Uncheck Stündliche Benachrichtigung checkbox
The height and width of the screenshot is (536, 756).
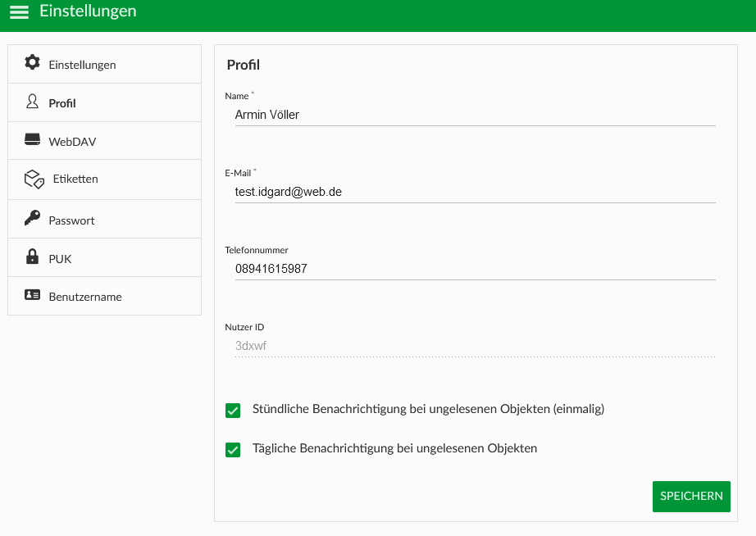click(233, 411)
